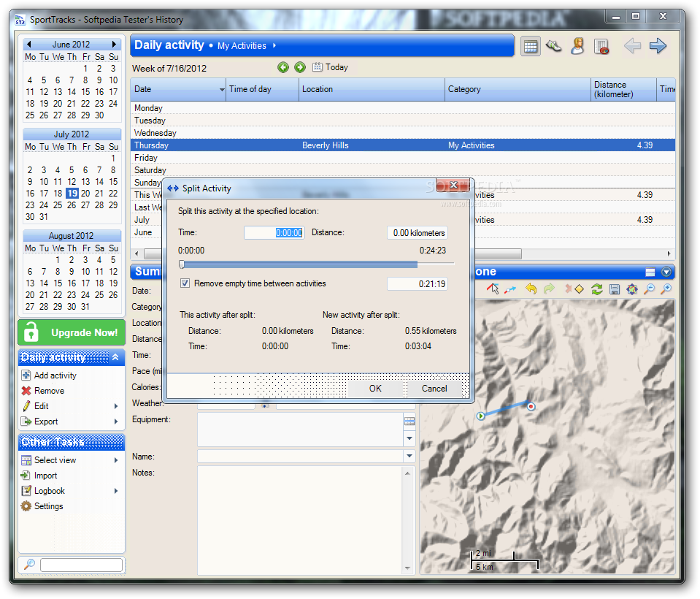Open the Equipment list picker icon
This screenshot has height=599, width=700.
point(409,421)
